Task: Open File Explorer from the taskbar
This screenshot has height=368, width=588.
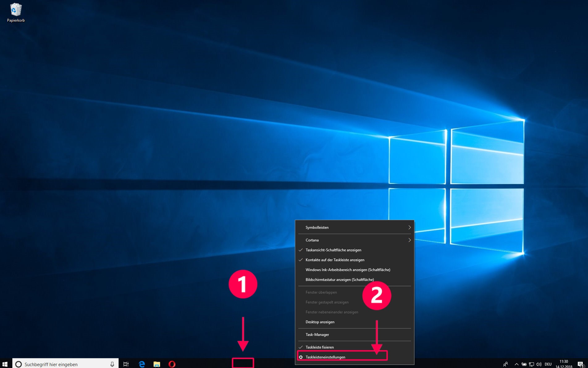Action: coord(157,364)
